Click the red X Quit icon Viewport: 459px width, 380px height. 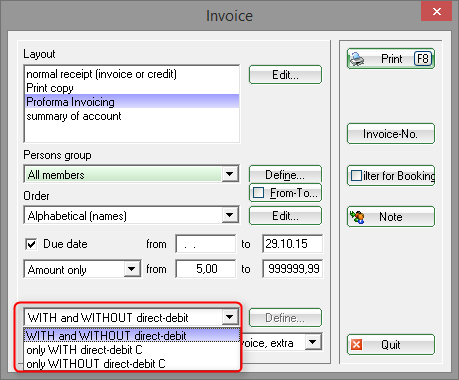tap(357, 344)
